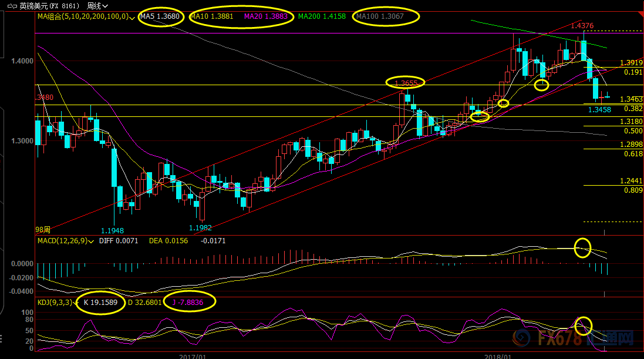Image resolution: width=644 pixels, height=359 pixels.
Task: Click the green MA200 1.4158 legend
Action: click(321, 16)
